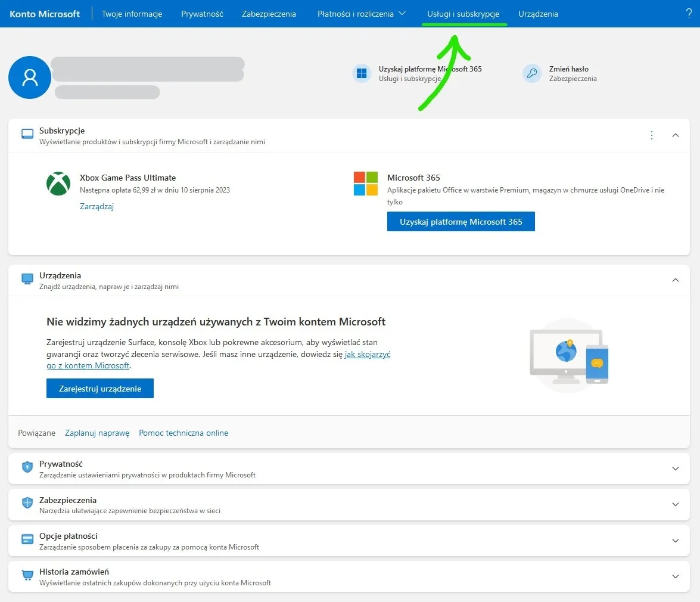
Task: Click the profile avatar icon
Action: (x=30, y=77)
